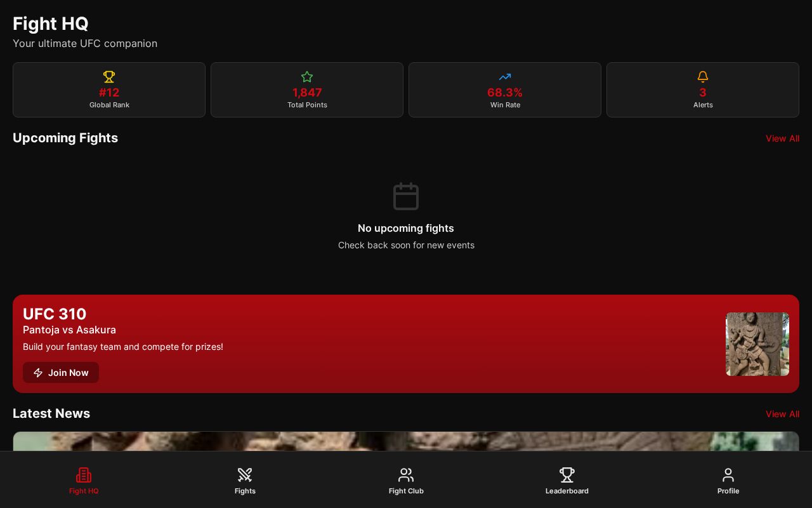
Task: Click the Win Rate label
Action: click(x=505, y=105)
